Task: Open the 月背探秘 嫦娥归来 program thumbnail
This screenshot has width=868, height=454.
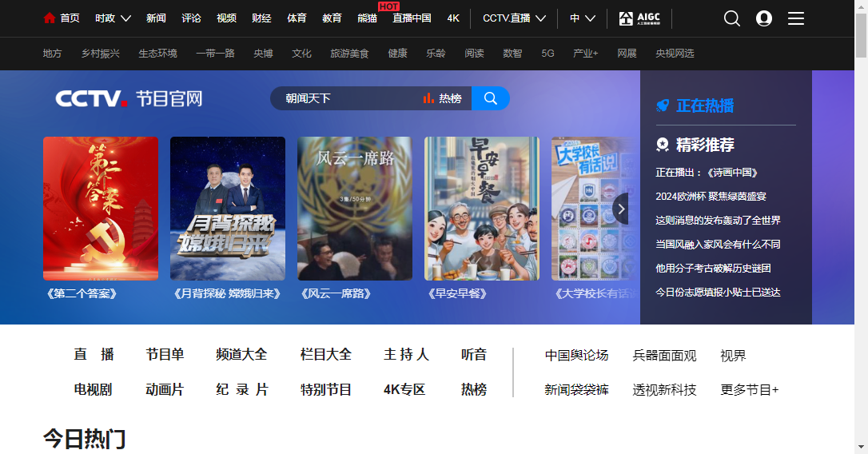Action: [x=228, y=209]
